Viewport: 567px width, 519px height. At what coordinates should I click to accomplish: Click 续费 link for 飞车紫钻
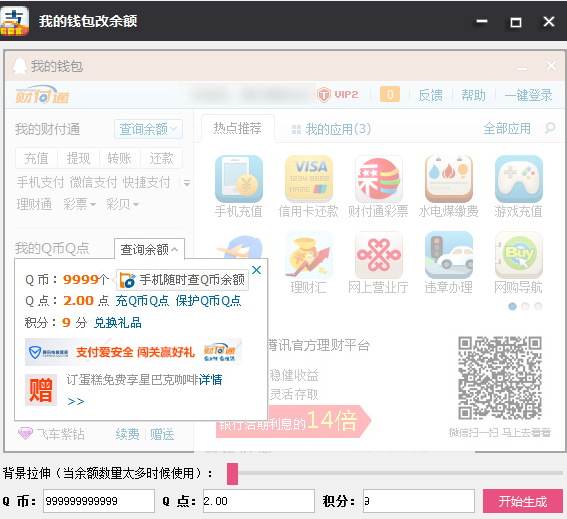click(127, 434)
